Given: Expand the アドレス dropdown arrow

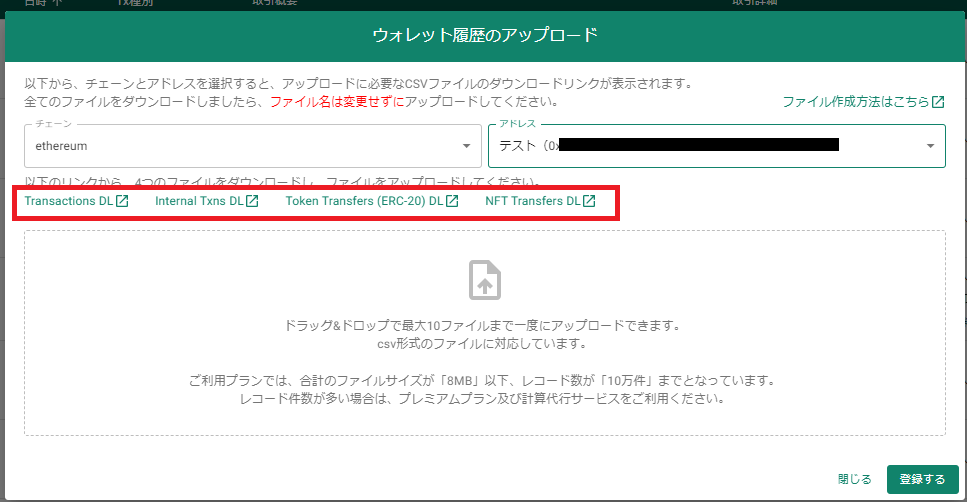Looking at the screenshot, I should click(x=930, y=146).
